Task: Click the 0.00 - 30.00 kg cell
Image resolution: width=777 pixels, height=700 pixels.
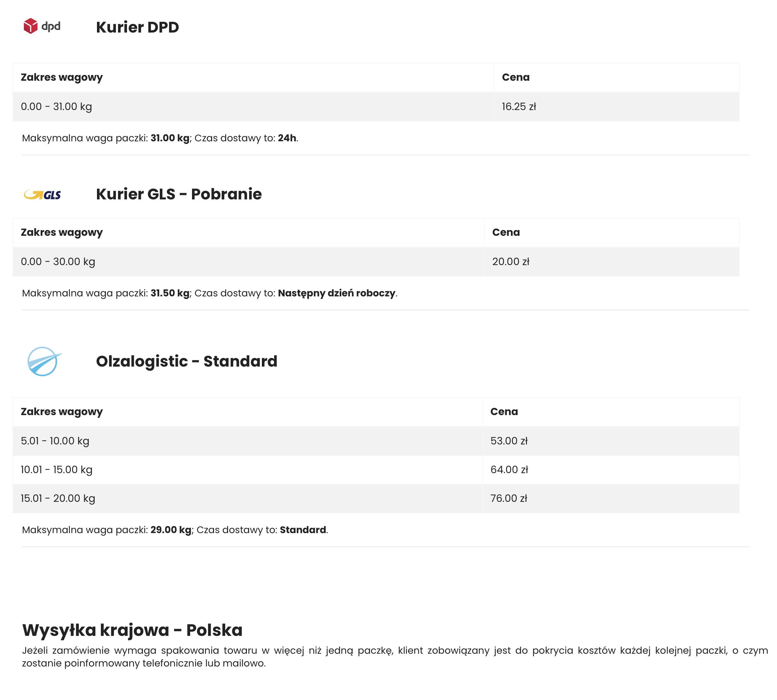Action: (248, 262)
